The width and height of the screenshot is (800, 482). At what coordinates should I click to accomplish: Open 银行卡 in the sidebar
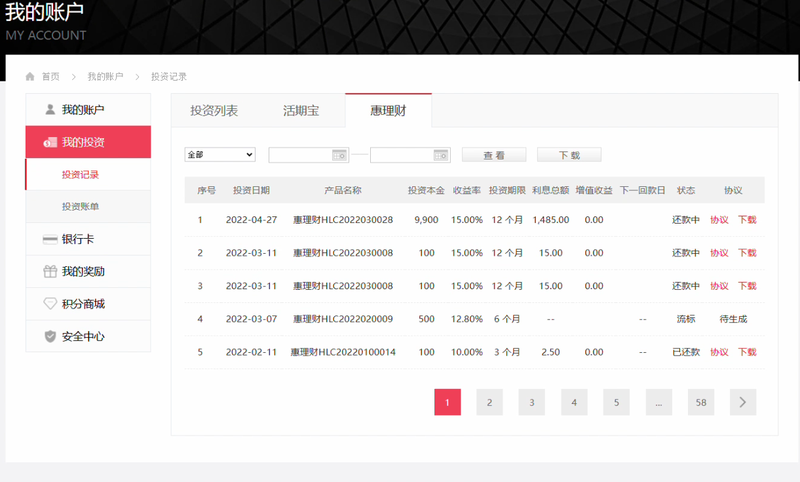(88, 239)
